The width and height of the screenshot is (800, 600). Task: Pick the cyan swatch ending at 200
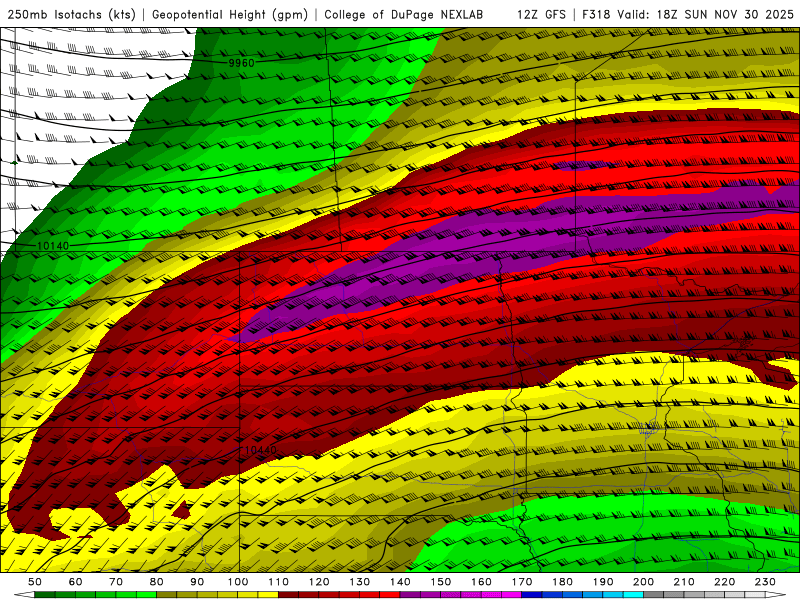(633, 595)
